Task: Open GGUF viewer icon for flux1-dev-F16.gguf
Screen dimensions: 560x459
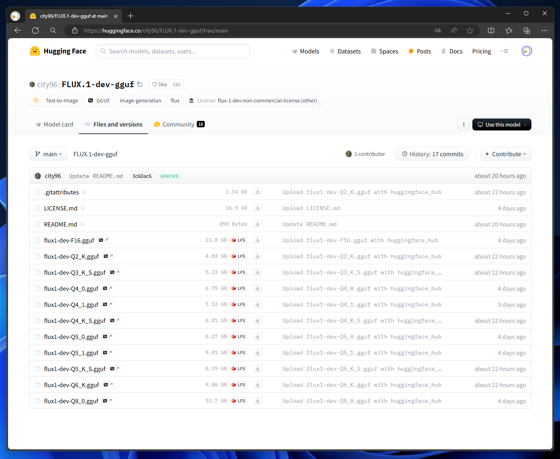Action: click(x=104, y=240)
